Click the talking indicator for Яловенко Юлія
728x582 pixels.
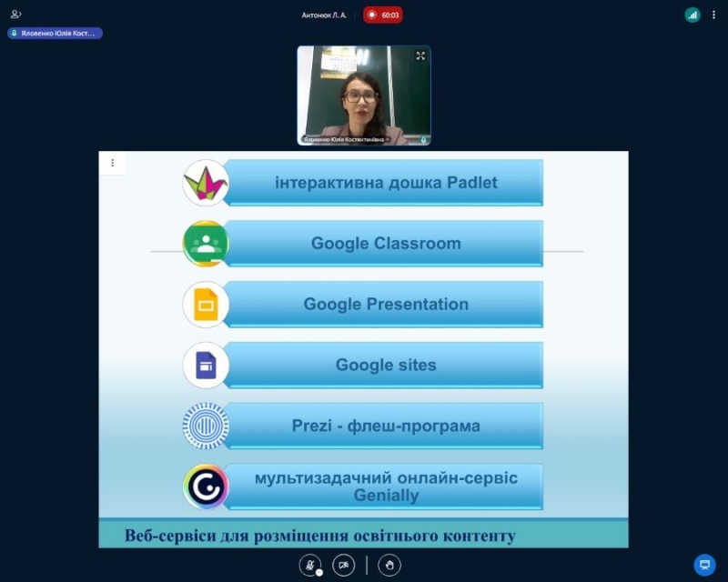(x=55, y=33)
